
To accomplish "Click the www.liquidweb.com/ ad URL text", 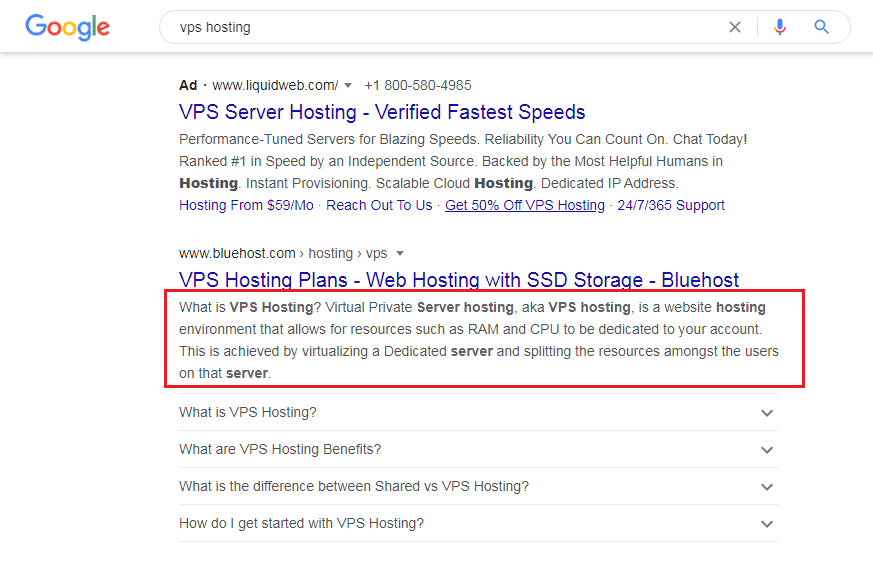I will 275,85.
